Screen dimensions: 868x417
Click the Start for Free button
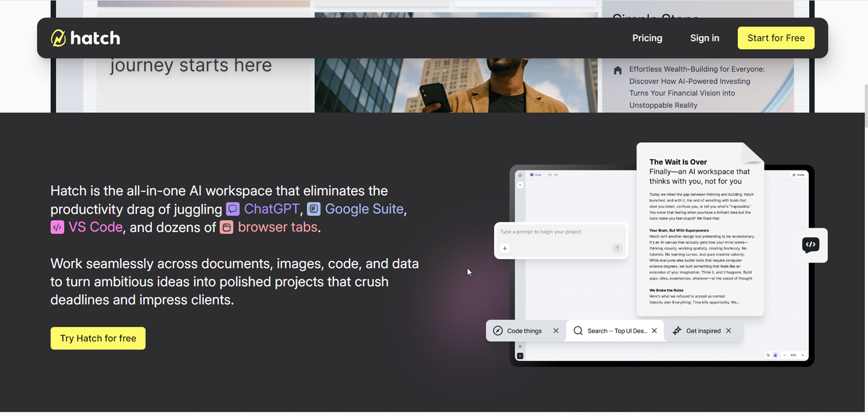(776, 38)
